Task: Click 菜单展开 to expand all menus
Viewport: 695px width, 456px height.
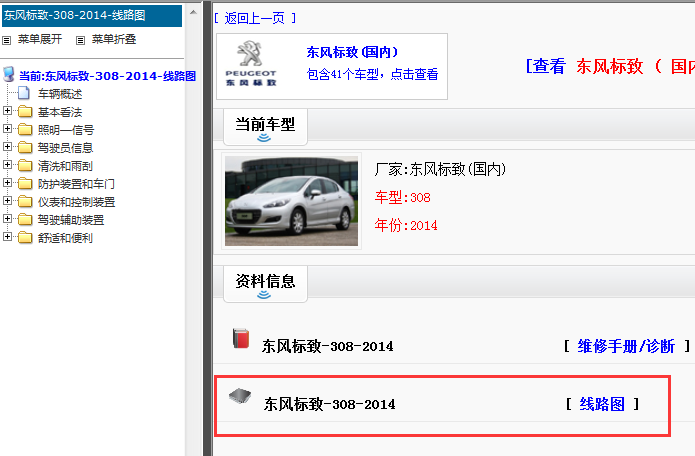Action: pos(40,39)
